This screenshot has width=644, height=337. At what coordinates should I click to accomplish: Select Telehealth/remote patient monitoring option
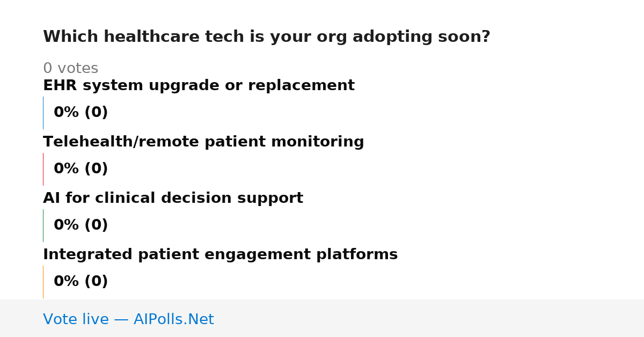(203, 142)
